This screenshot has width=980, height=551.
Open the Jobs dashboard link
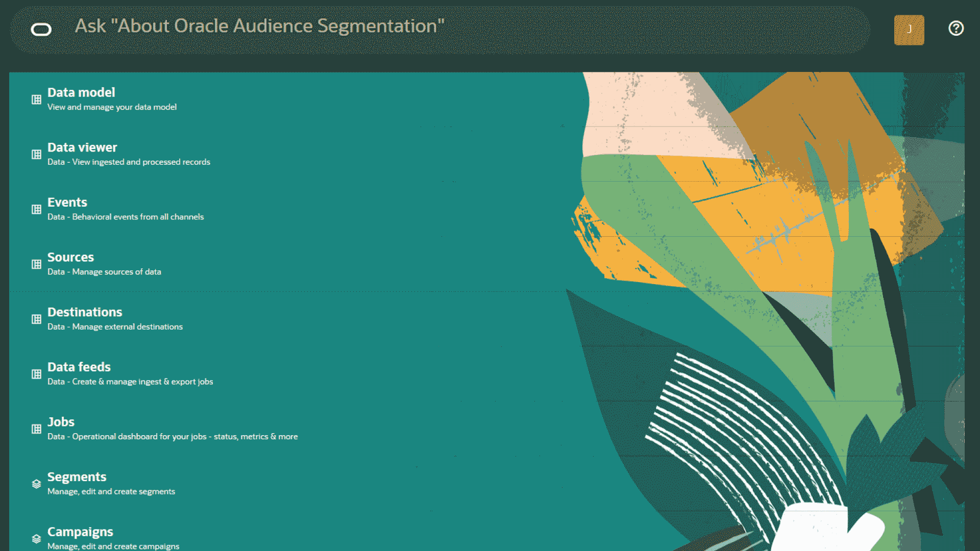point(61,422)
